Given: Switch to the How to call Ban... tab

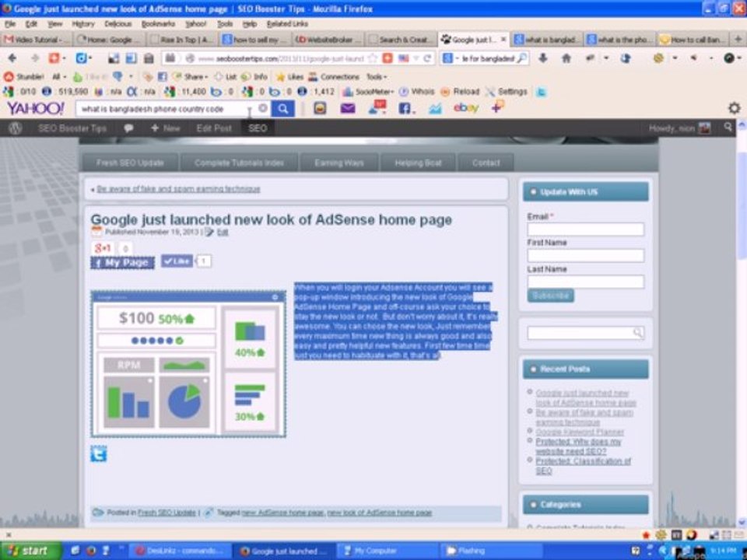Looking at the screenshot, I should 693,40.
